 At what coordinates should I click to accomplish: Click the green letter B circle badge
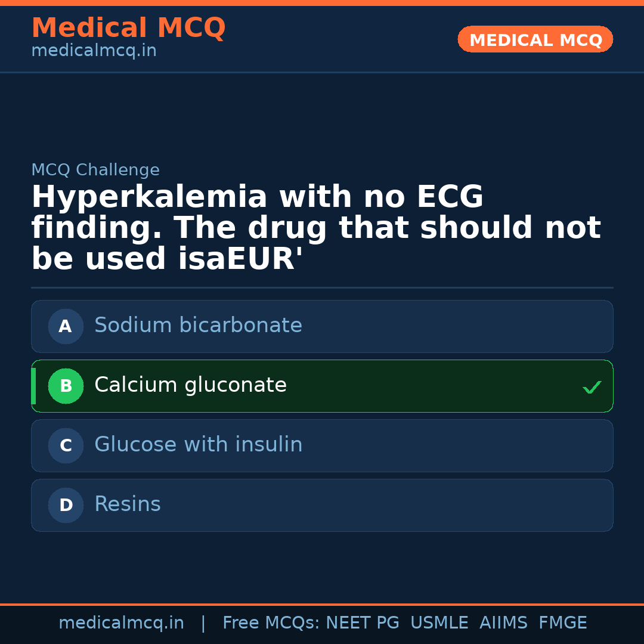click(66, 386)
